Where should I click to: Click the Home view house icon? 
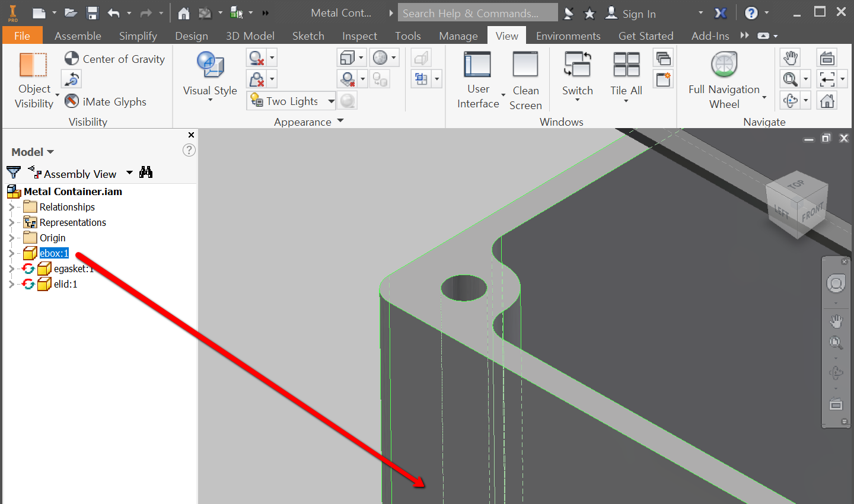pos(827,100)
